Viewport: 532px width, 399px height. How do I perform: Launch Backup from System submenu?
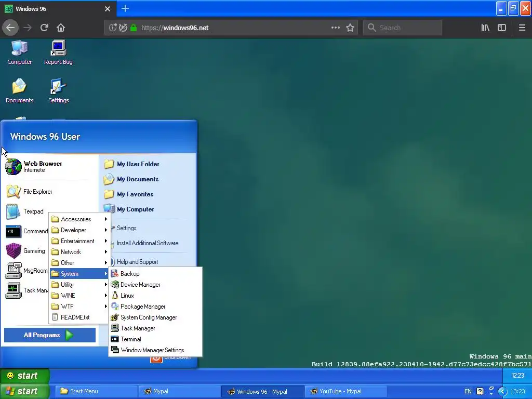[x=155, y=274]
